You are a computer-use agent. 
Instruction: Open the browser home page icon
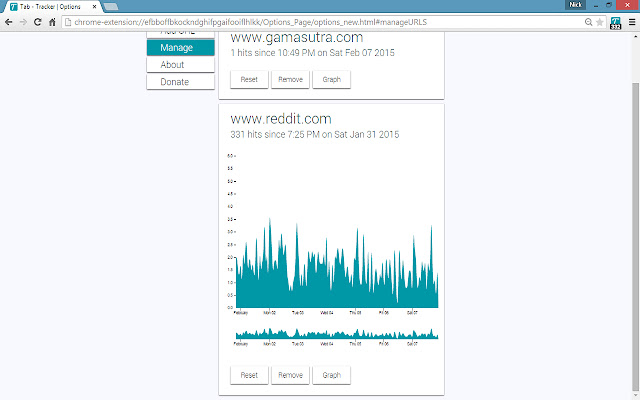52,22
